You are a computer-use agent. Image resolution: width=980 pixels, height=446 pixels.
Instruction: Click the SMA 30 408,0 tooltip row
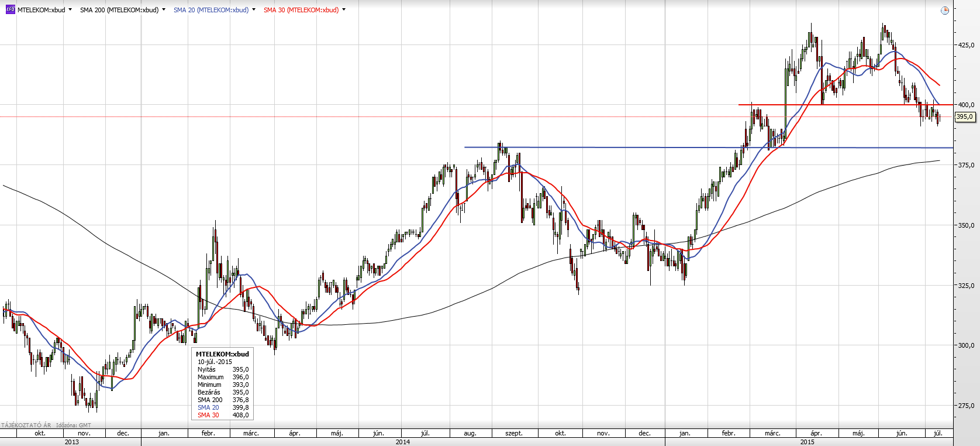click(223, 415)
